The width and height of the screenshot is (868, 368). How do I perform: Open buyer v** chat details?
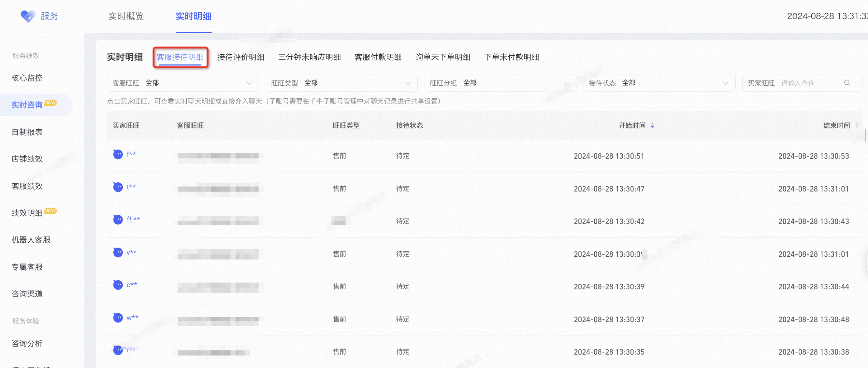[x=131, y=252]
